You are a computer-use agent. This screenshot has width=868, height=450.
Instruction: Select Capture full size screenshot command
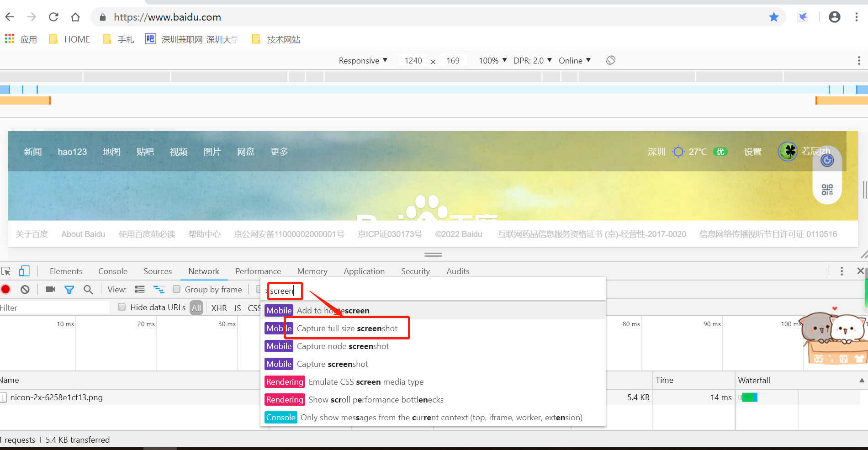433,328
